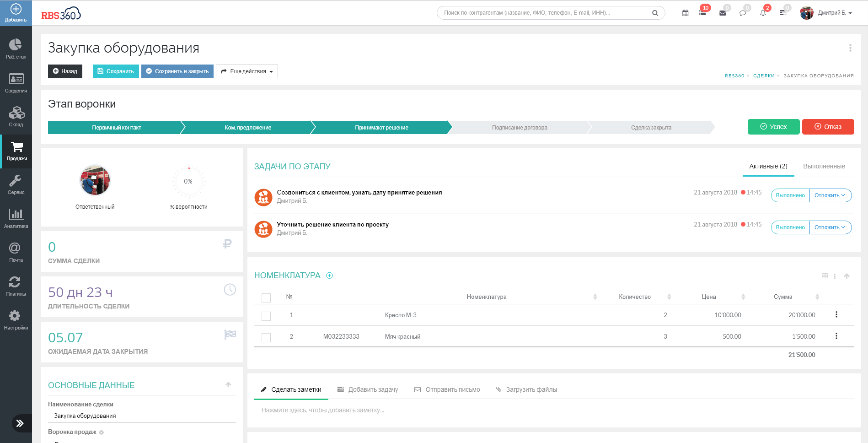Click the 0% probability dial

[x=188, y=181]
